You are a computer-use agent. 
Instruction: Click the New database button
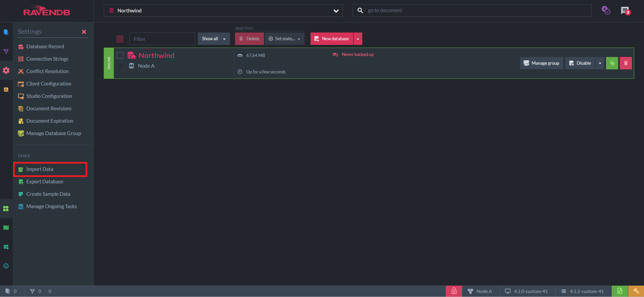(x=332, y=39)
